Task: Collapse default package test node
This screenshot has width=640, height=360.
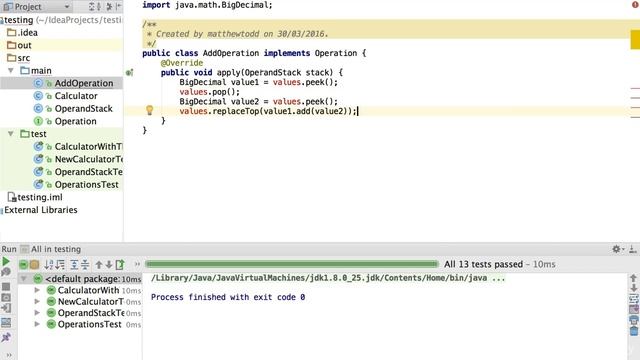Action: [x=24, y=279]
